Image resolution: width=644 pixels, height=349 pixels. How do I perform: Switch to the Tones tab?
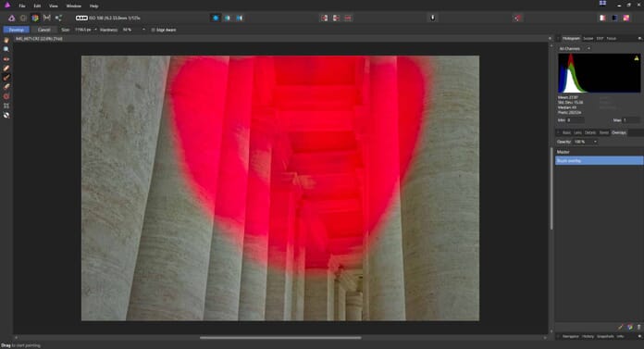(x=603, y=132)
